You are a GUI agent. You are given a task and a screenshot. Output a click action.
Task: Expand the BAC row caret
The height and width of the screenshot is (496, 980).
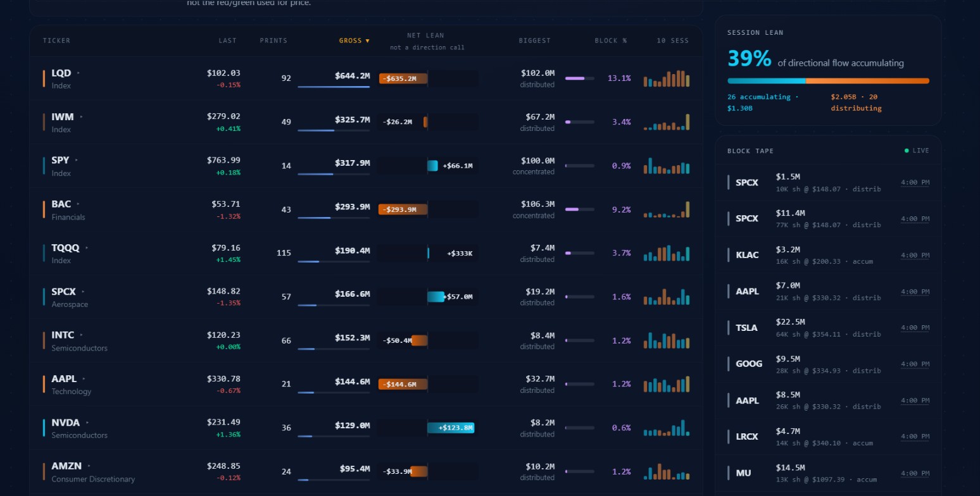[x=78, y=204]
